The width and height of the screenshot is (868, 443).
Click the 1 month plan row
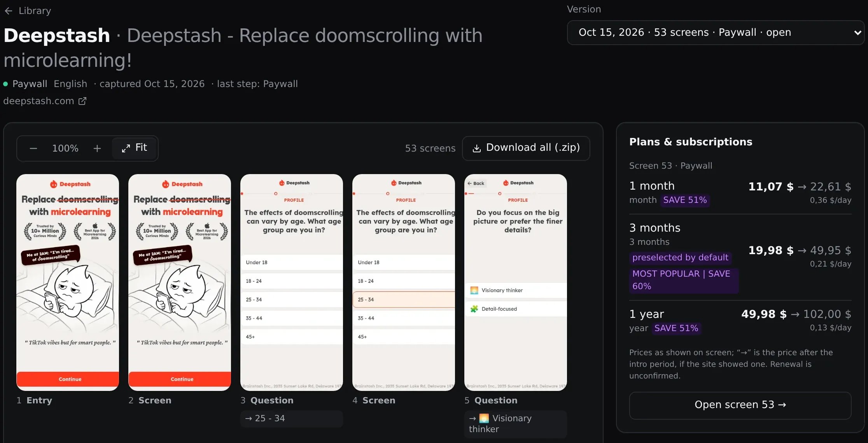740,193
